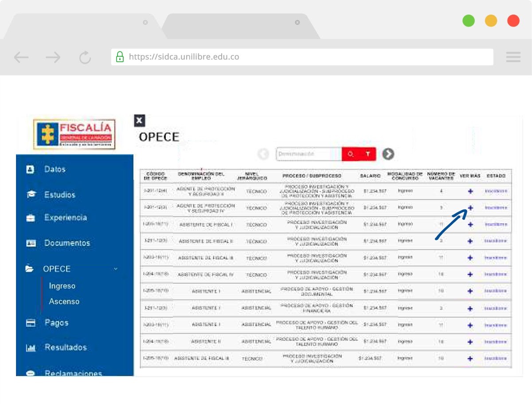Open Ver Más plus for Asistente de Fiscal I
This screenshot has height=404, width=532.
click(470, 224)
